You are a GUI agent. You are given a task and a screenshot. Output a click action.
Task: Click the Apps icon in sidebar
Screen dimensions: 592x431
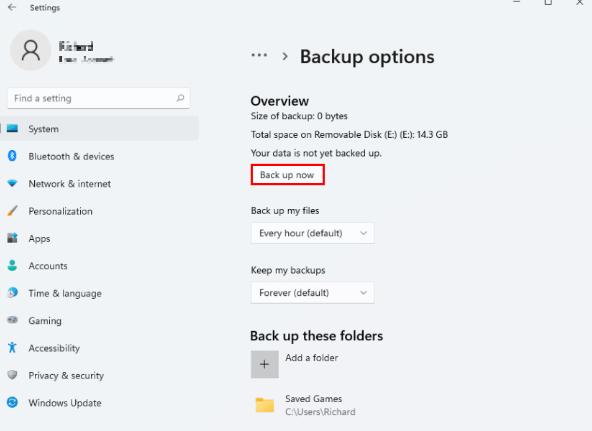pos(12,238)
